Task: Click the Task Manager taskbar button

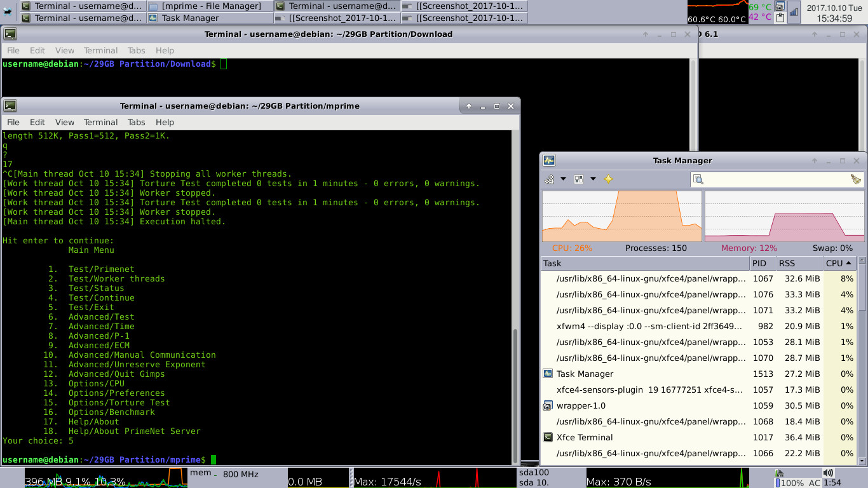Action: click(190, 18)
